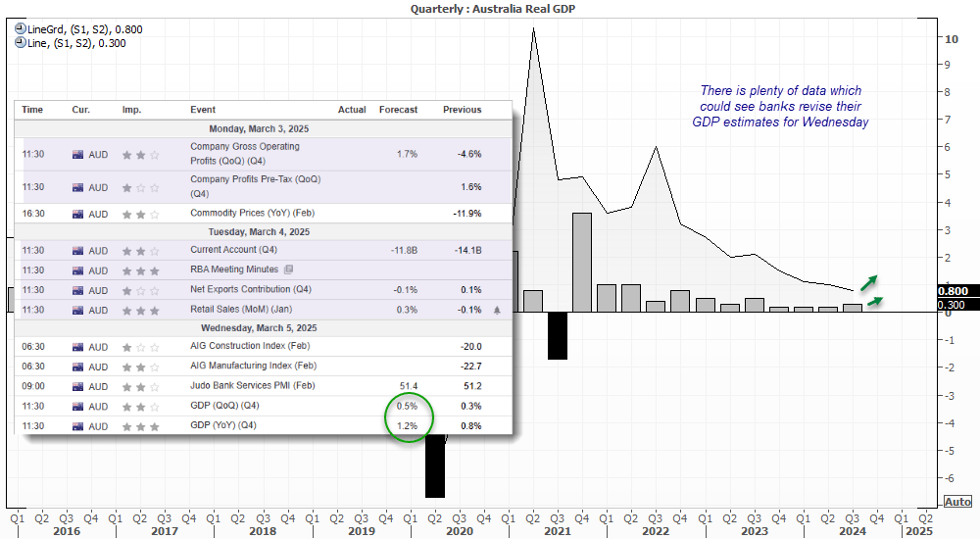The width and height of the screenshot is (980, 539).
Task: Click the Australian flag in GDP (YoY) row
Action: pyautogui.click(x=78, y=426)
